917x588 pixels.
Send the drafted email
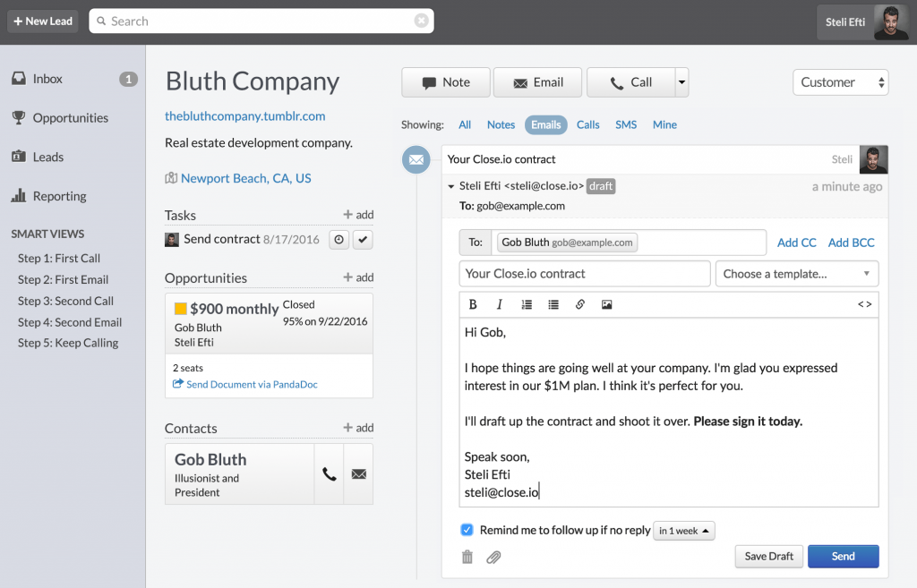click(843, 556)
